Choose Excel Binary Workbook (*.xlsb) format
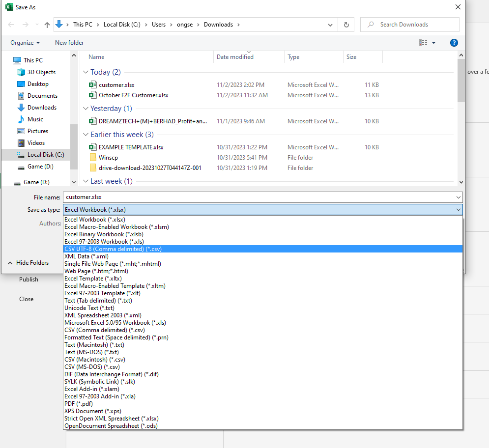This screenshot has width=489, height=448. pos(262,234)
